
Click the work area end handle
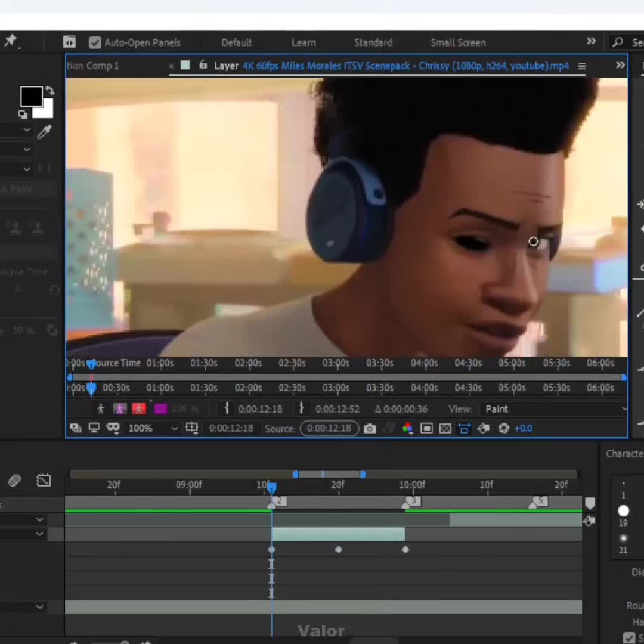[x=363, y=475]
